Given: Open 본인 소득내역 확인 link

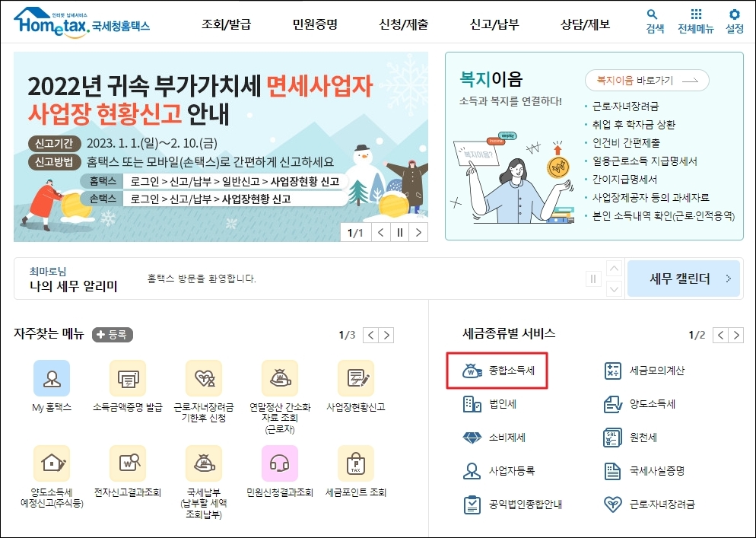Looking at the screenshot, I should point(663,216).
